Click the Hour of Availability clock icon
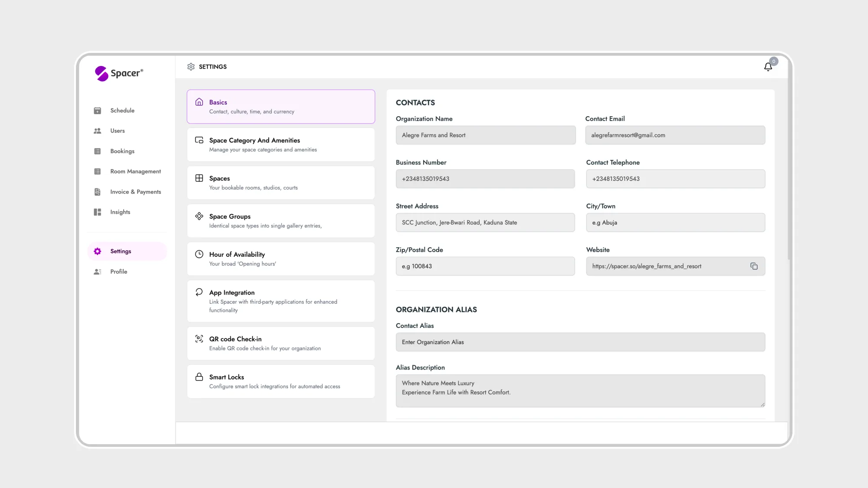Viewport: 868px width, 488px height. click(199, 254)
